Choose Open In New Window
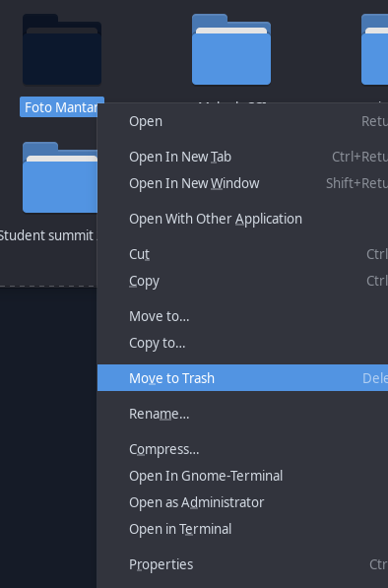 point(242,183)
